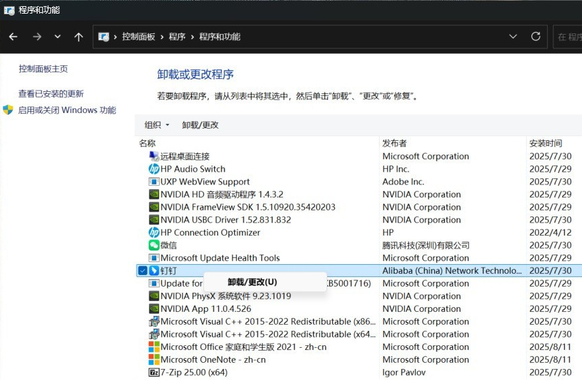The height and width of the screenshot is (380, 582).
Task: Expand the address bar history dropdown
Action: [x=513, y=36]
